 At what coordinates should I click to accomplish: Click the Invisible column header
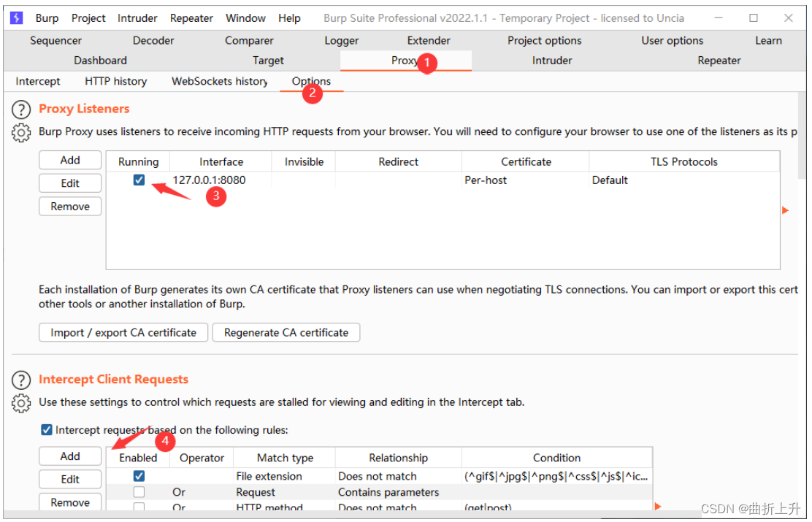click(x=304, y=162)
